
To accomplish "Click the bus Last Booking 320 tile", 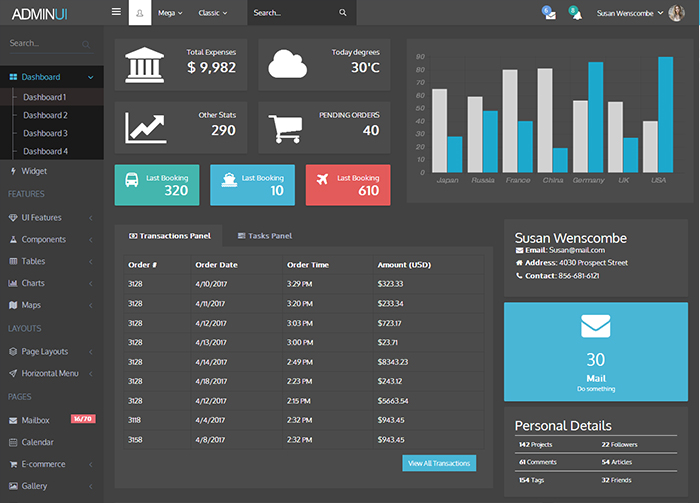I will pos(155,185).
